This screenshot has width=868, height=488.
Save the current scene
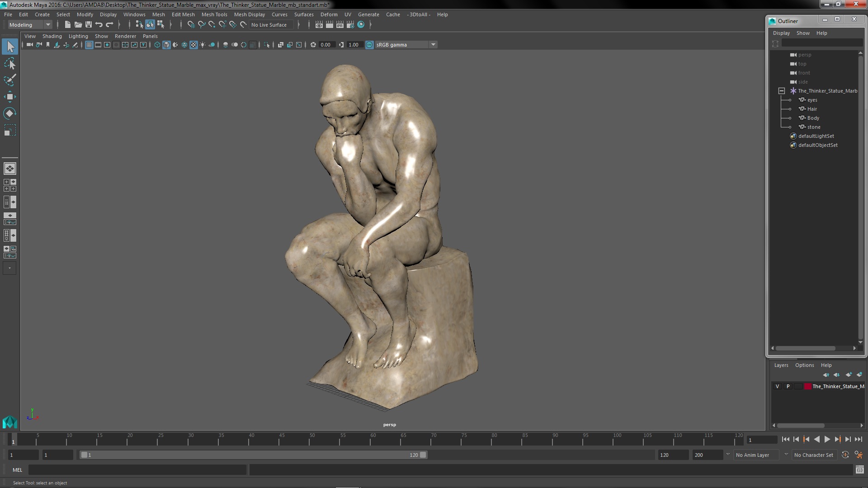point(88,25)
